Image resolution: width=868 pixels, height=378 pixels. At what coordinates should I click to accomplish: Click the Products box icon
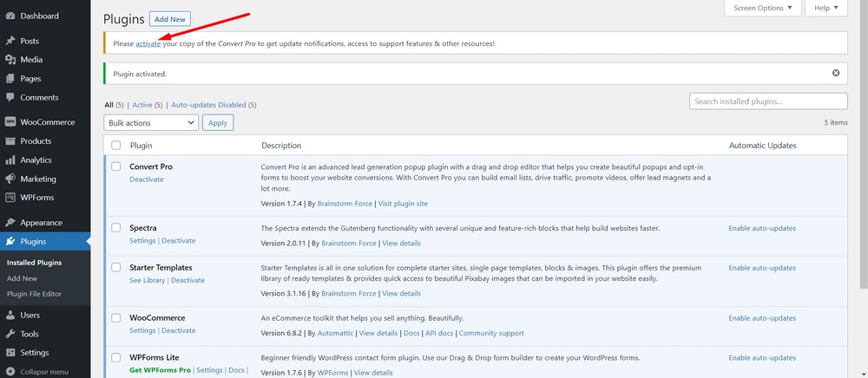10,141
